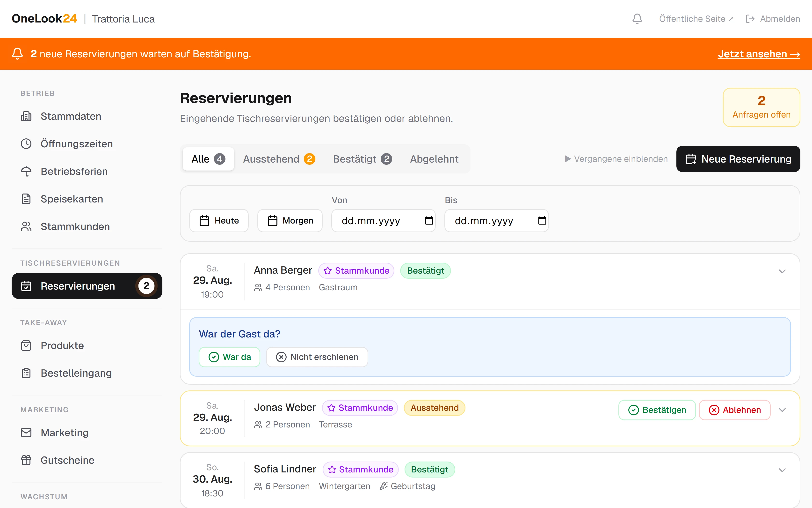Click the Speisekarten document icon
The height and width of the screenshot is (508, 812).
(26, 199)
